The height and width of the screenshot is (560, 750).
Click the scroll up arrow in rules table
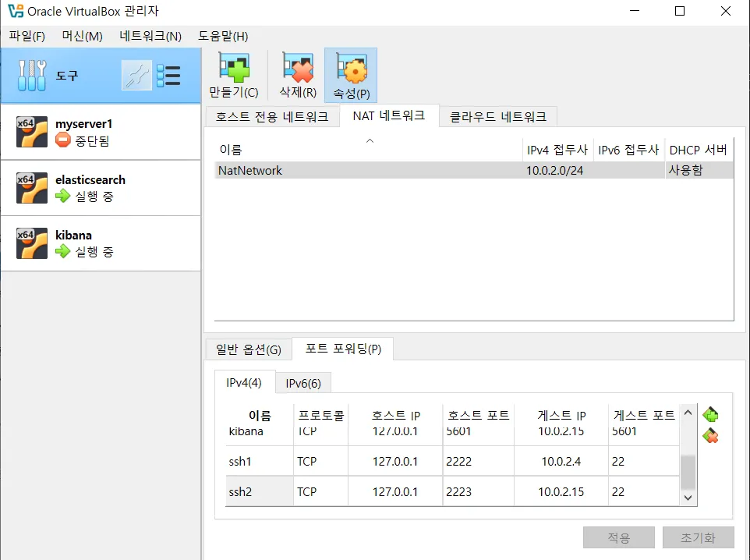tap(688, 413)
